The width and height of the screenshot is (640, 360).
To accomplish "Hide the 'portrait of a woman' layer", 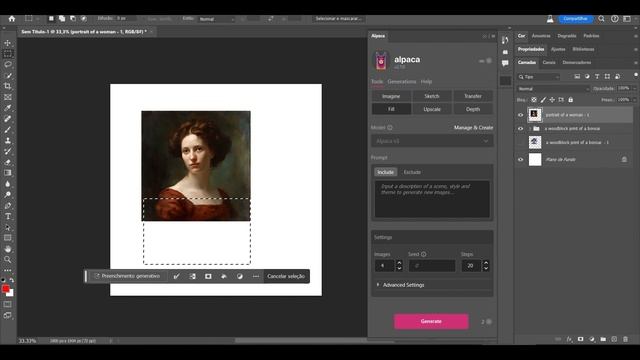I will (520, 115).
